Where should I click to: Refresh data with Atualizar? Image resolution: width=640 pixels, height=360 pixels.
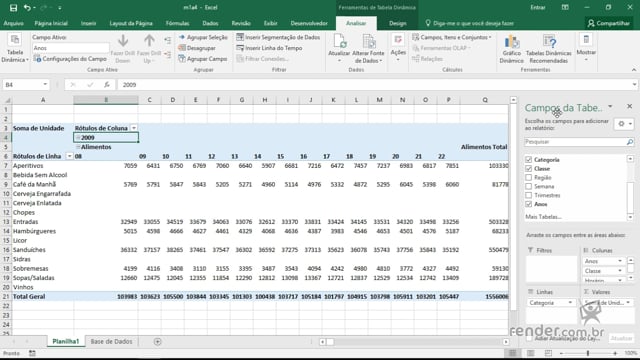coord(339,49)
